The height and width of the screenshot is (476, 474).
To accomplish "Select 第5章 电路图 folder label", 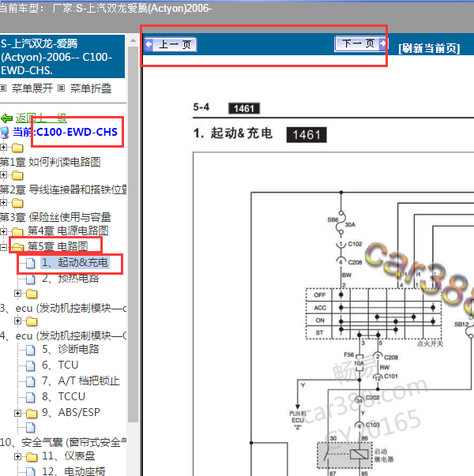I will point(58,246).
